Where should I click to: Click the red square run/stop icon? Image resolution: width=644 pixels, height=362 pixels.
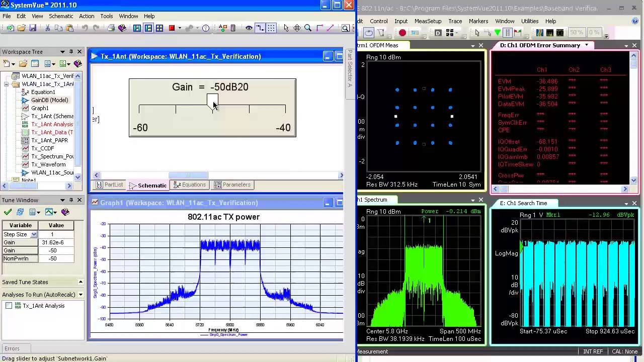coord(172,28)
